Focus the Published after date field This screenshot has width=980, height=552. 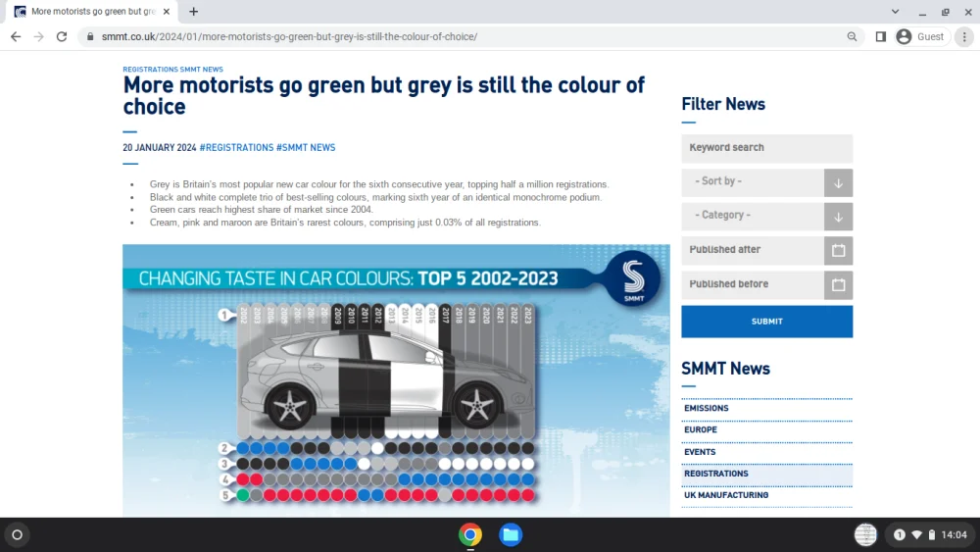(x=753, y=250)
